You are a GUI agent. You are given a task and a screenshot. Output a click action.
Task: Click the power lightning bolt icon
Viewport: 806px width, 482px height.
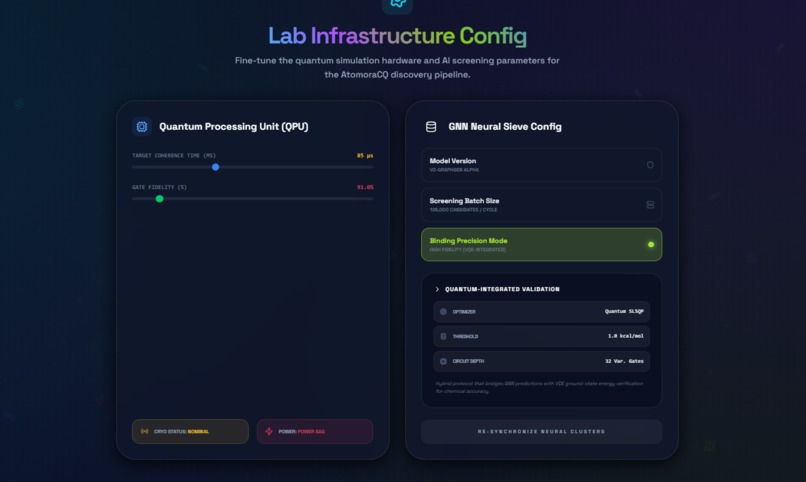(x=269, y=431)
